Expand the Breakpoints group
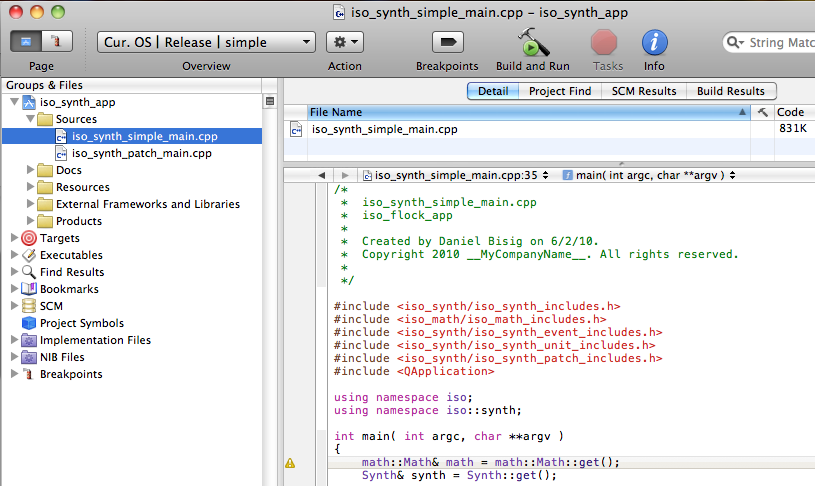 (x=14, y=374)
